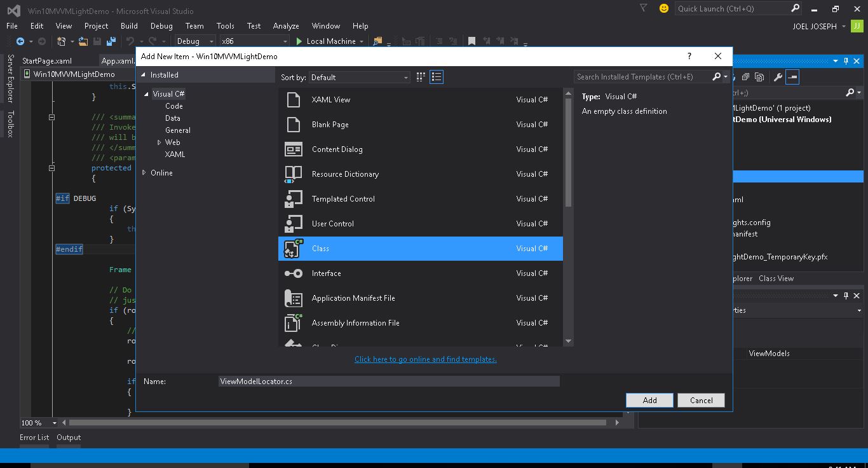The height and width of the screenshot is (468, 868).
Task: Click Show All Files in Solution Explorer
Action: 760,77
